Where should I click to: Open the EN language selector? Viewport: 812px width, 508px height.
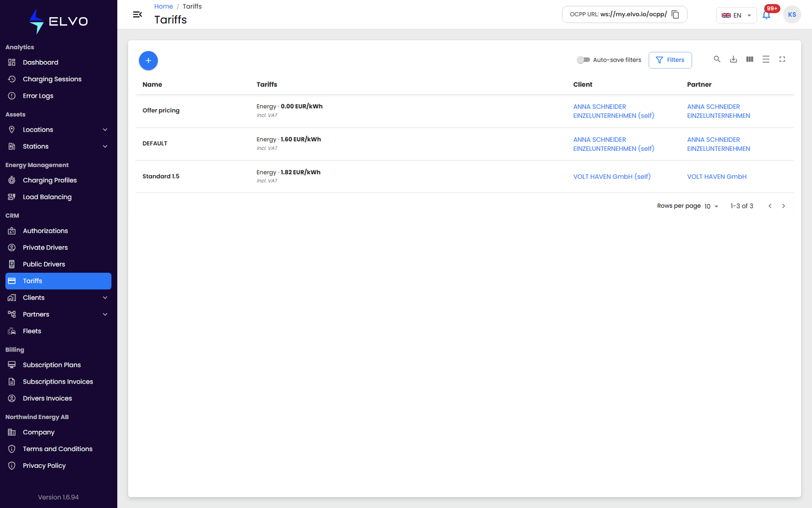tap(736, 15)
